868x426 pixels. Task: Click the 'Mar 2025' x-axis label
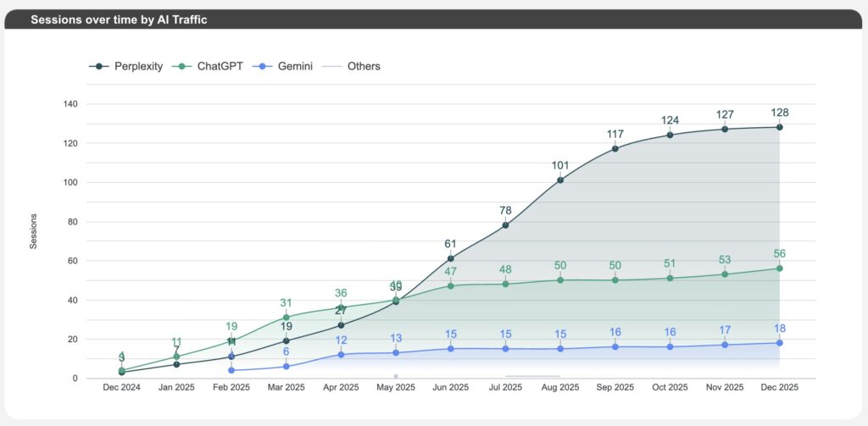pos(287,387)
